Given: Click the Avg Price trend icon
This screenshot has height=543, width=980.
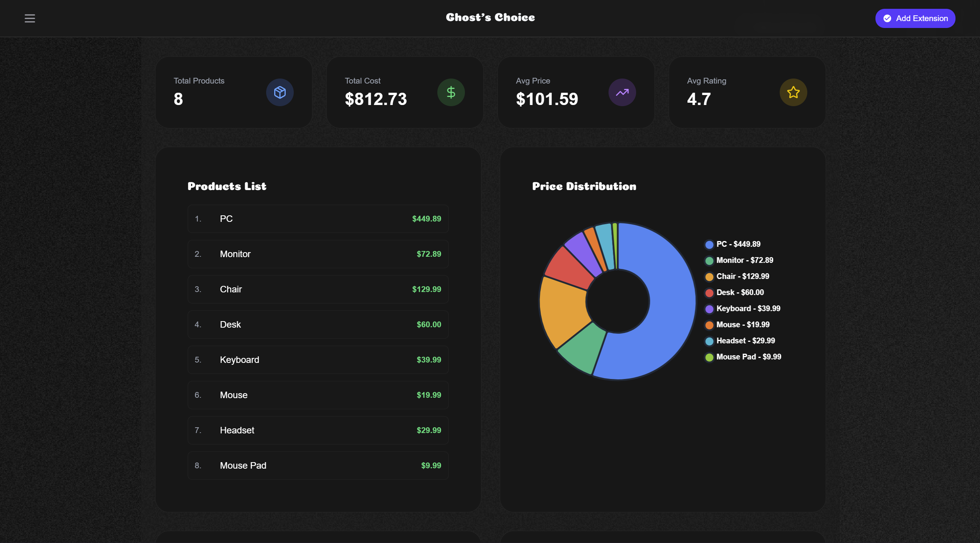Looking at the screenshot, I should pos(622,92).
